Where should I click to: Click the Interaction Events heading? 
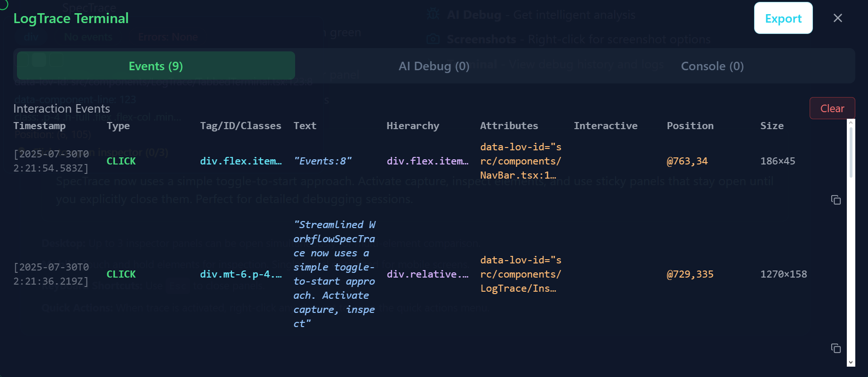point(62,109)
